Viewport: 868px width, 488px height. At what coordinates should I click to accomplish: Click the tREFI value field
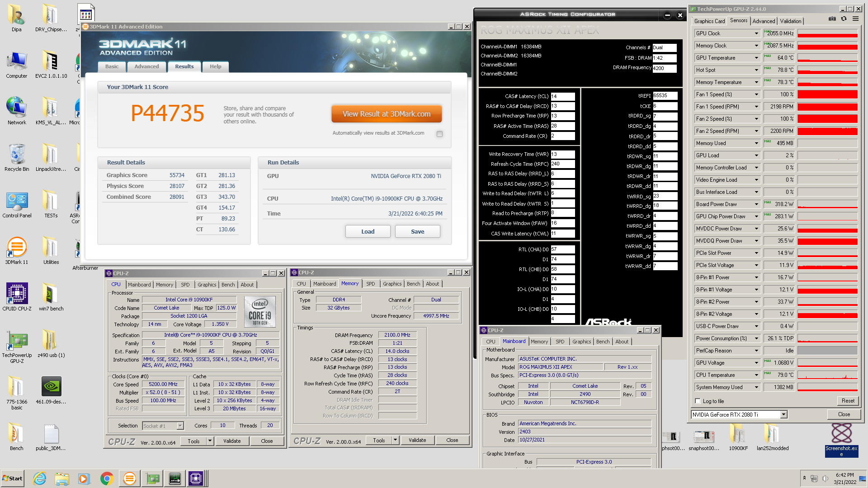[x=665, y=95]
